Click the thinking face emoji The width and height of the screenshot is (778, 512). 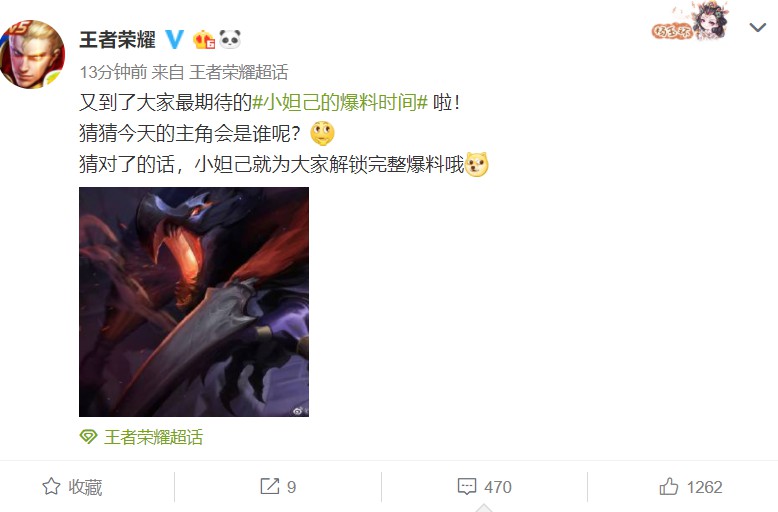(x=322, y=133)
